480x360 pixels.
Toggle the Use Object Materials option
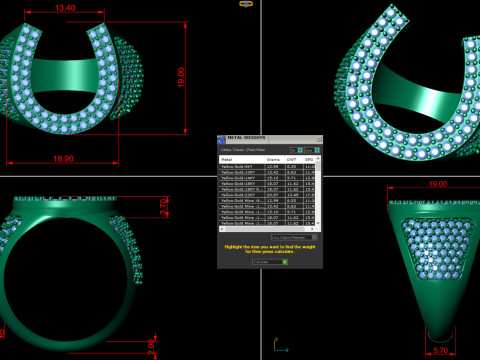[293, 237]
